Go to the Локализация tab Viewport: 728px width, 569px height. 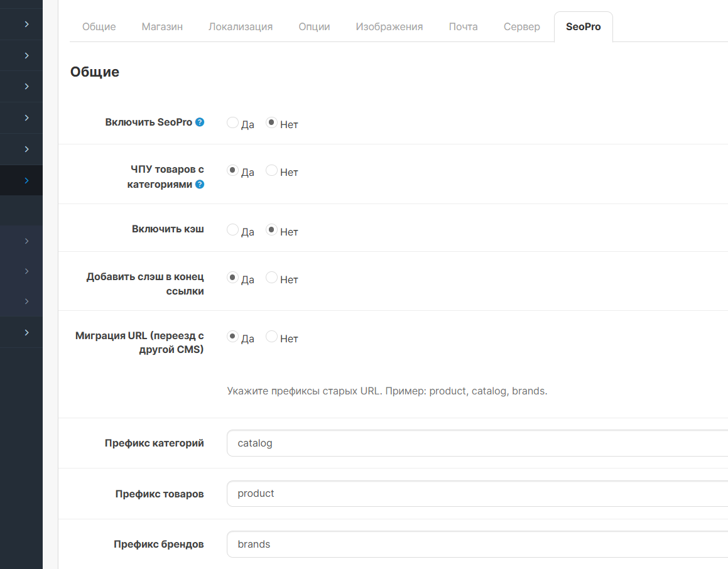(241, 27)
